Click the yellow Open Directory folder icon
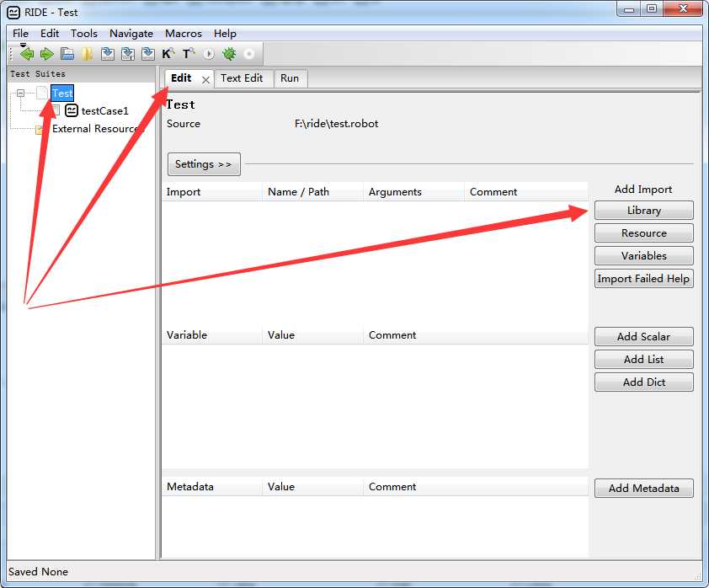This screenshot has width=709, height=588. click(x=88, y=54)
